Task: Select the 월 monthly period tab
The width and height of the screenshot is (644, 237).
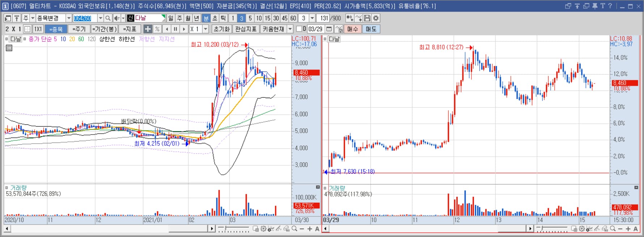Action: (x=188, y=18)
